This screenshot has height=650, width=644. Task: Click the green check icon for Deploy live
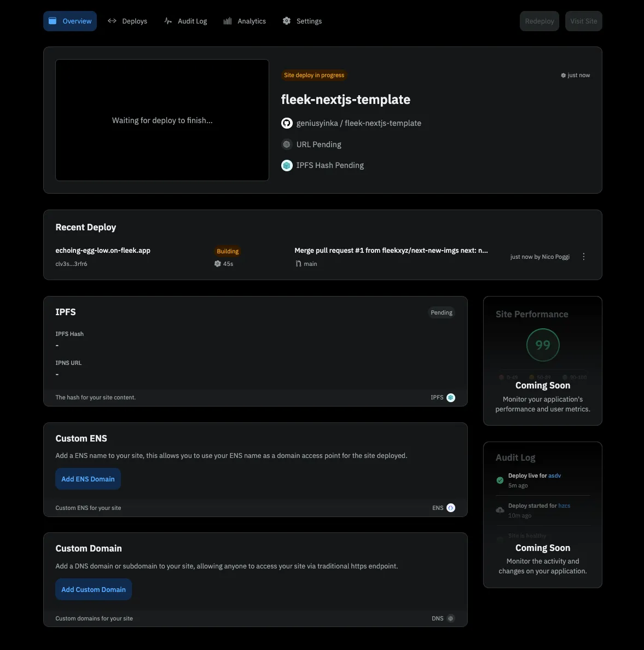(500, 480)
